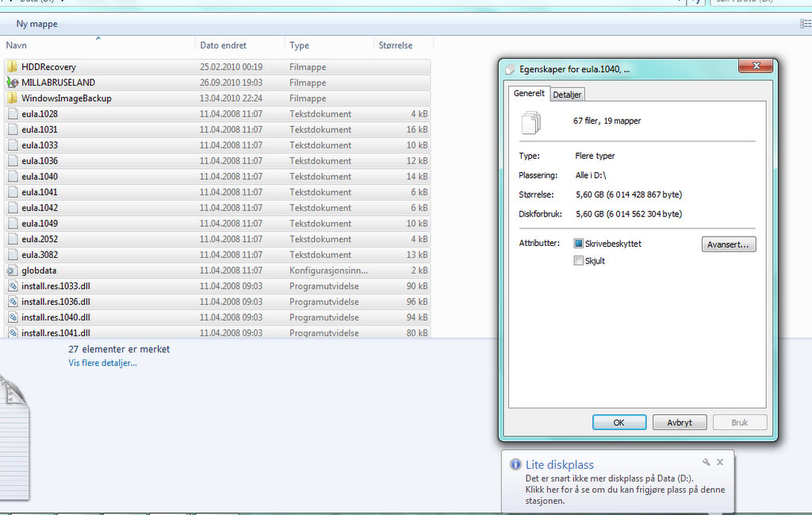Click the 16 kB size cell
This screenshot has width=812, height=515.
click(417, 129)
